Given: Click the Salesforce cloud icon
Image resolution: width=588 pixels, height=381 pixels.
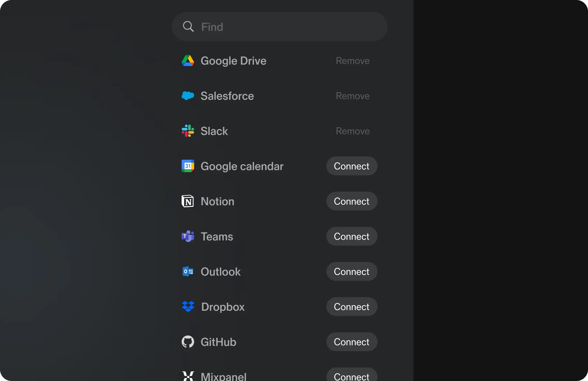Looking at the screenshot, I should pyautogui.click(x=187, y=96).
